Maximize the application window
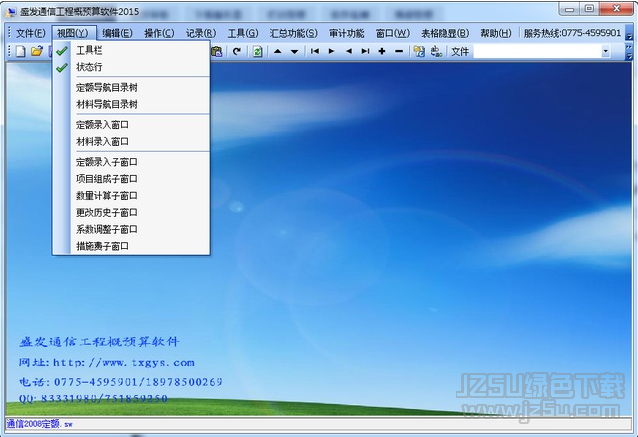This screenshot has height=437, width=638. click(x=589, y=9)
